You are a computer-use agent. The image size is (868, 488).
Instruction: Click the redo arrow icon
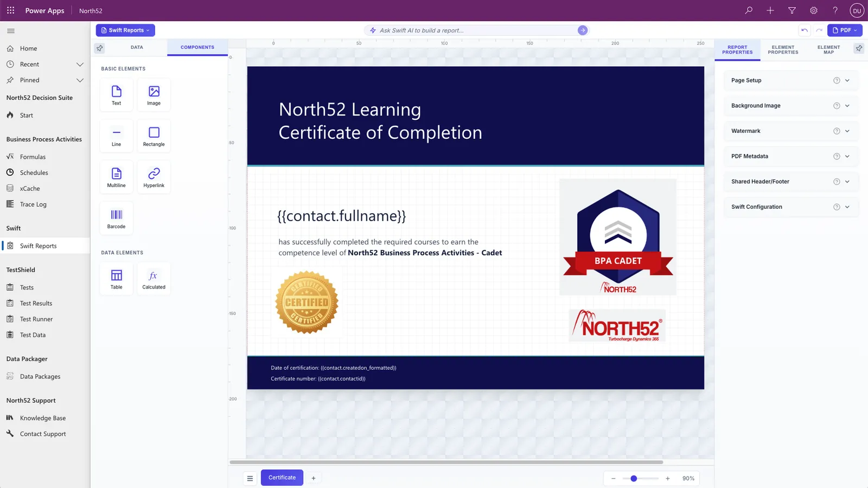[x=819, y=30]
